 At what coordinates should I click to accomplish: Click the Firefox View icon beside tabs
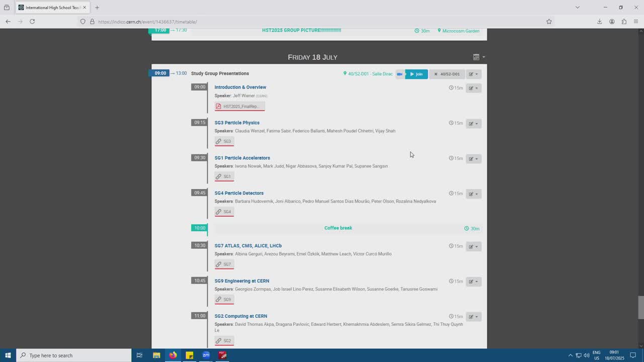(x=7, y=8)
